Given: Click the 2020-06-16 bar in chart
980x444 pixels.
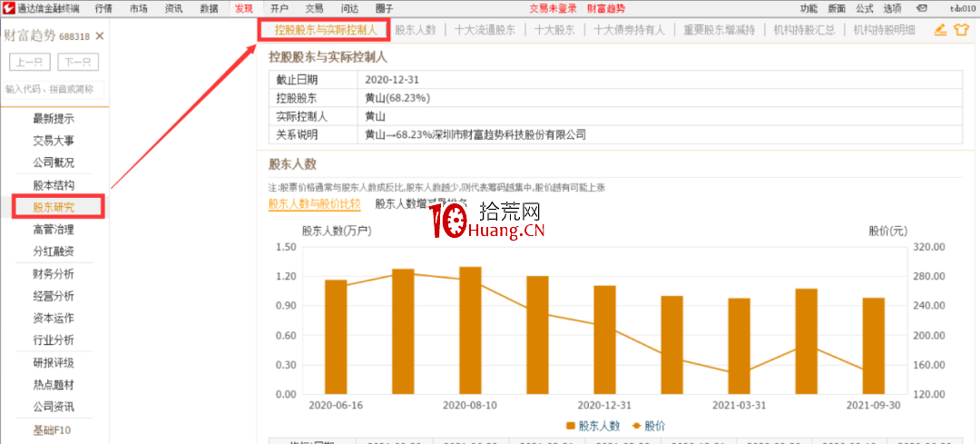Looking at the screenshot, I should 336,337.
